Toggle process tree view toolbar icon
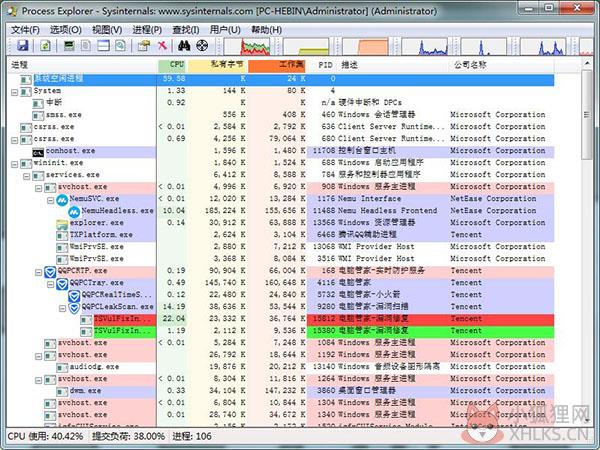The image size is (600, 450). 86,46
